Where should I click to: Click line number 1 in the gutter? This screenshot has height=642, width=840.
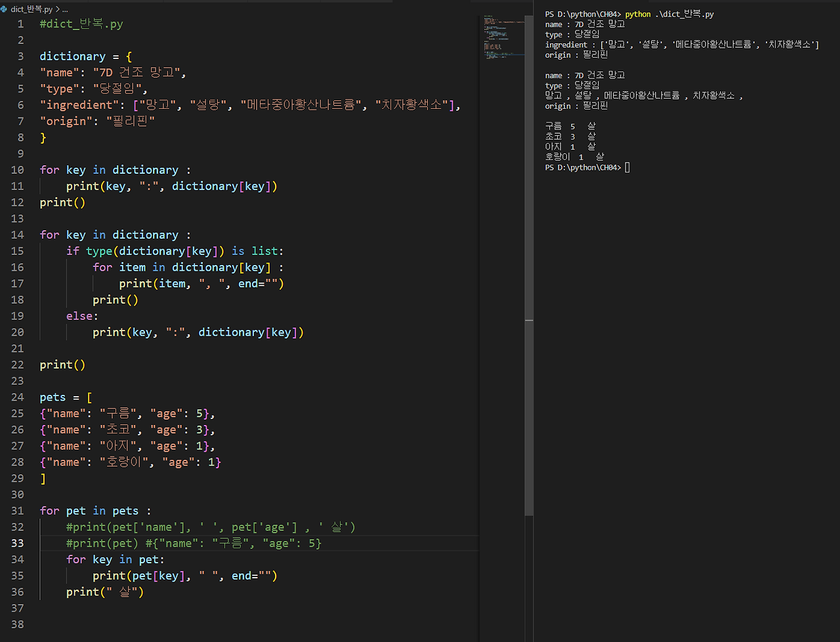pyautogui.click(x=20, y=24)
